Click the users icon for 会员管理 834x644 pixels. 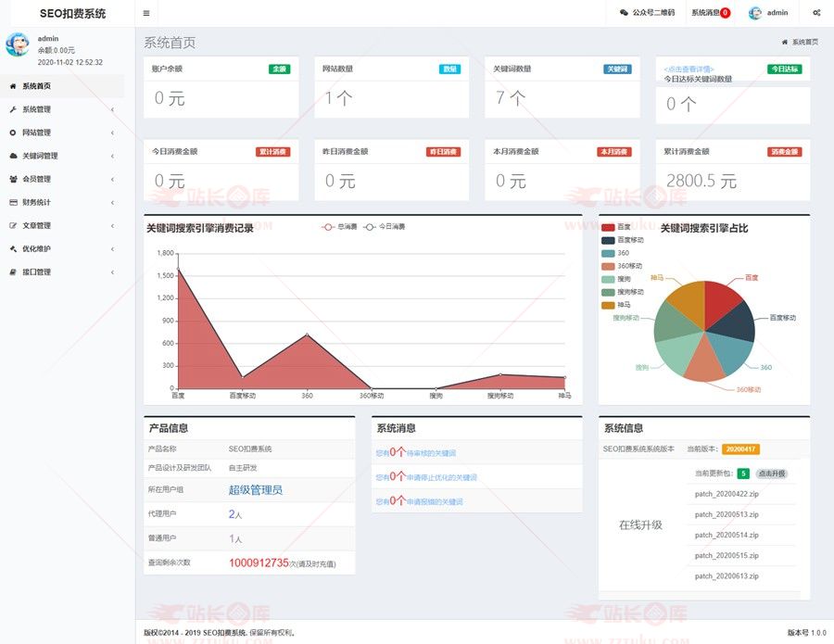pos(13,179)
